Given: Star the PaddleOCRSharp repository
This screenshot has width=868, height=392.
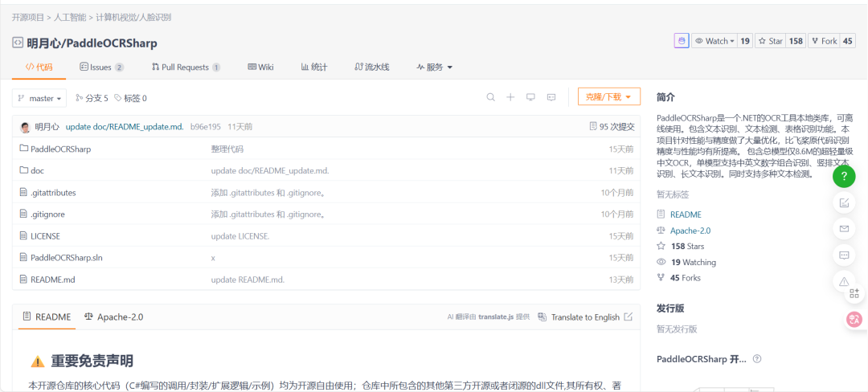Looking at the screenshot, I should pos(770,41).
